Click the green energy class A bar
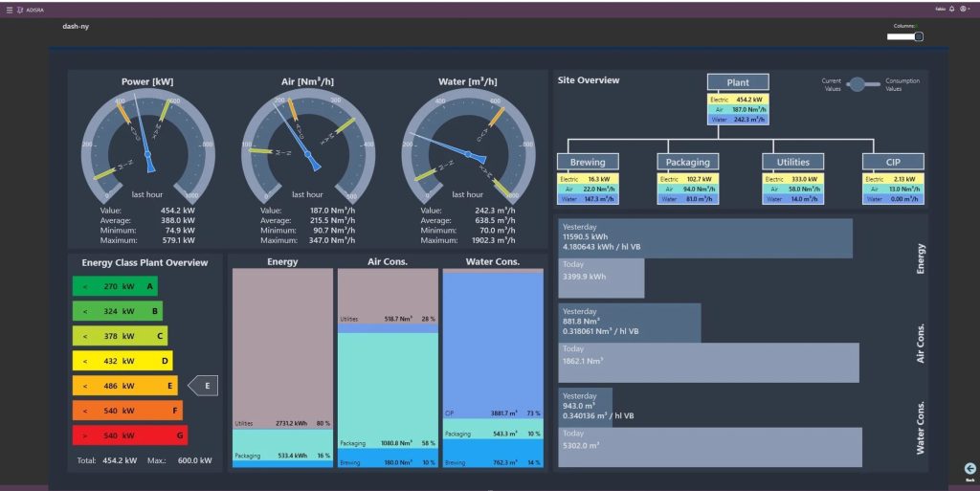The width and height of the screenshot is (980, 491). point(115,285)
